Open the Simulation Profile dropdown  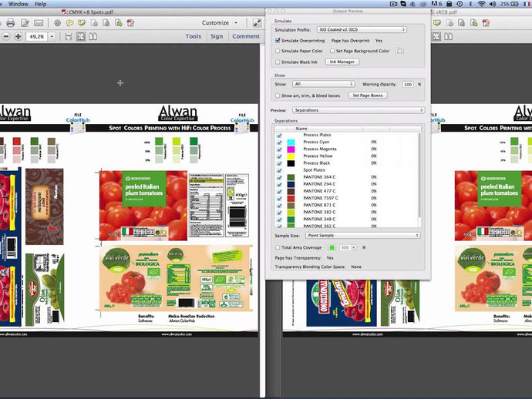tap(362, 30)
